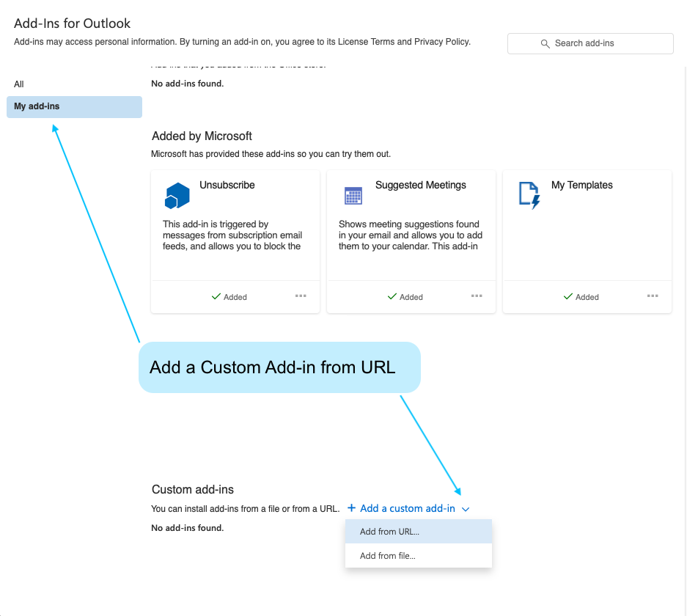Image resolution: width=687 pixels, height=616 pixels.
Task: Click the Unsubscribe add-in title
Action: click(227, 186)
